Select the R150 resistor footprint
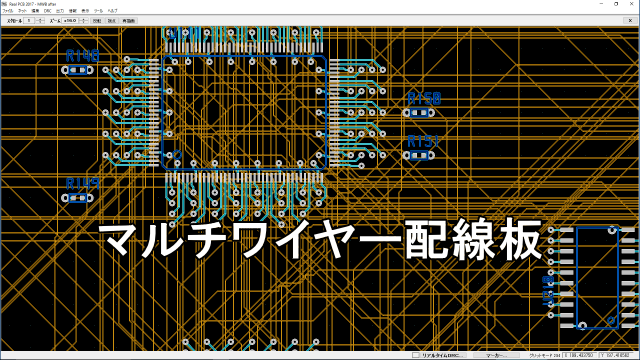Viewport: 640px width, 360px height. 419,113
